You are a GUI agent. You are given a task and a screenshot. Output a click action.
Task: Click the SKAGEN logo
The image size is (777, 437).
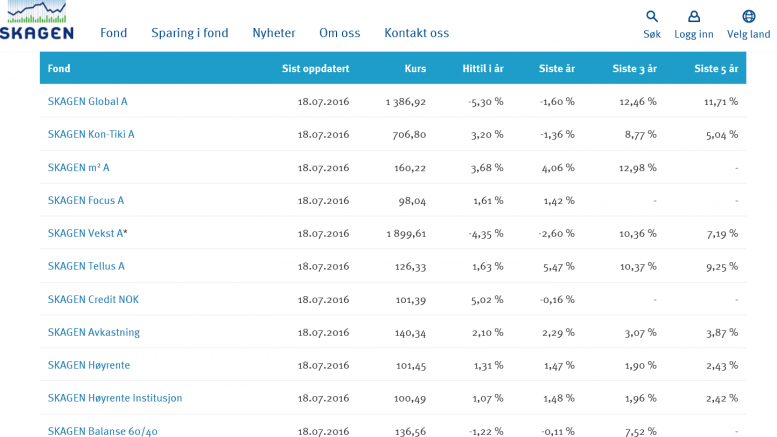click(x=37, y=20)
